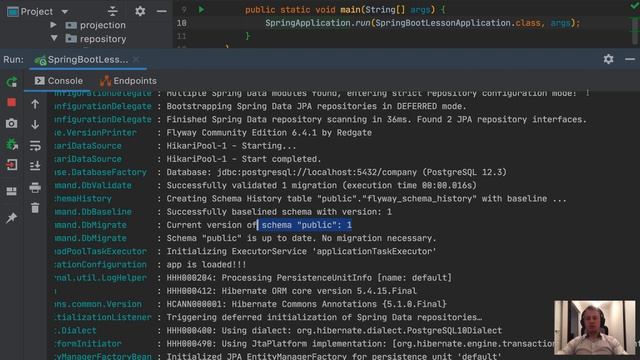The height and width of the screenshot is (360, 640).
Task: Click the 'app is loaded!!!' log line
Action: [x=206, y=264]
